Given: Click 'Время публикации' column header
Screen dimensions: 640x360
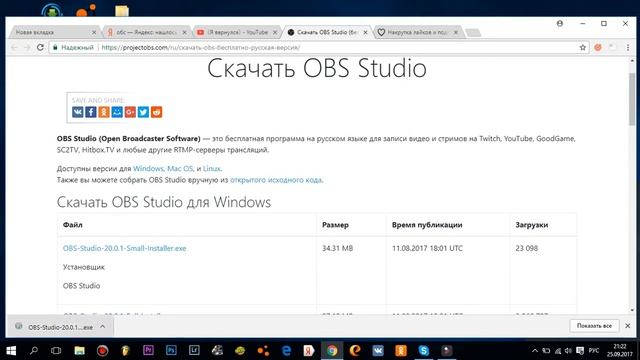Looking at the screenshot, I should pyautogui.click(x=427, y=224).
